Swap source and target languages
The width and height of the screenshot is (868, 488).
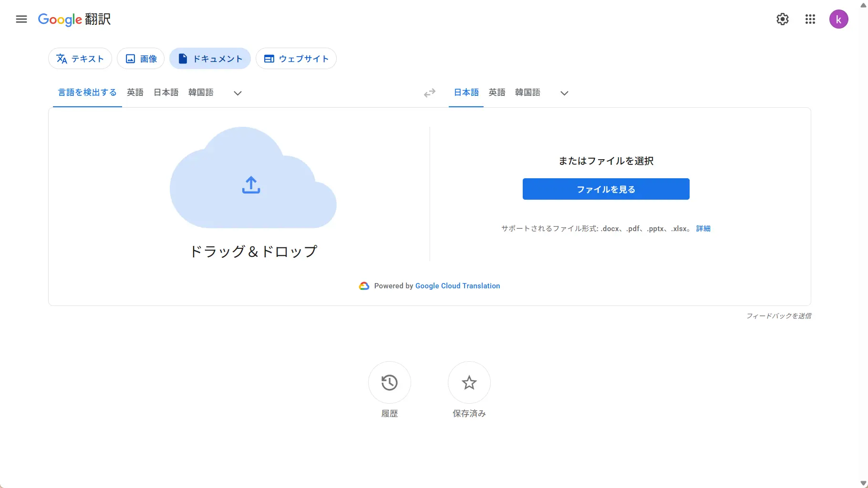(x=430, y=93)
